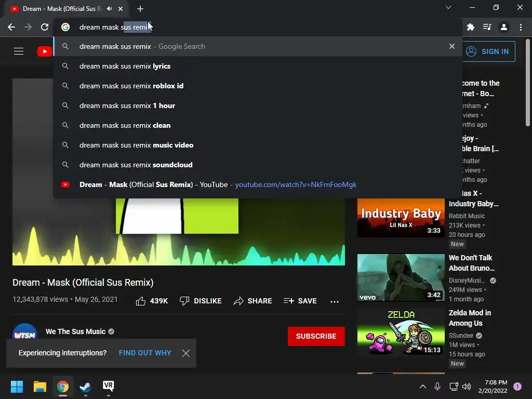Open Industry Baby video thumbnail
This screenshot has width=532, height=399.
(x=401, y=218)
